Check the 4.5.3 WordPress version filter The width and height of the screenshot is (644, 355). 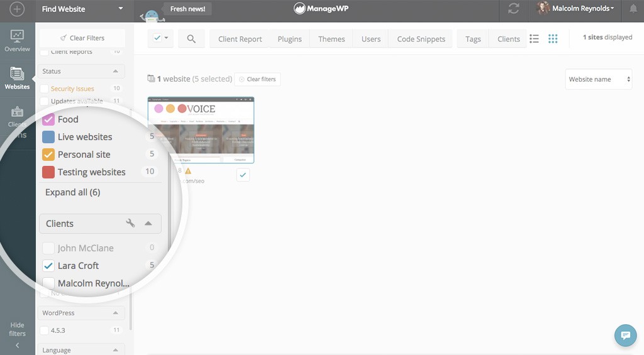click(x=44, y=330)
